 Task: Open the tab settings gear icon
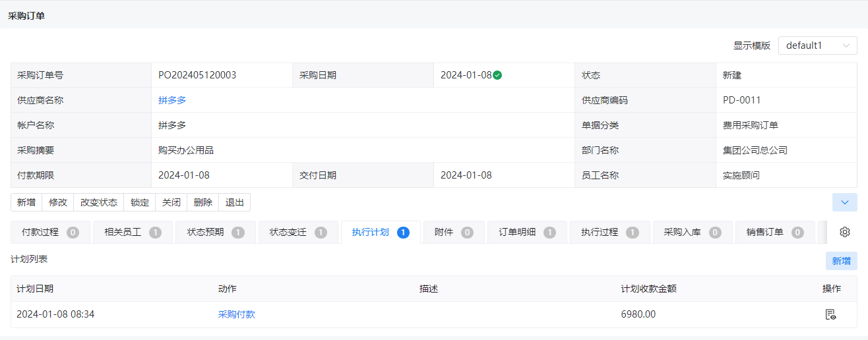click(845, 232)
